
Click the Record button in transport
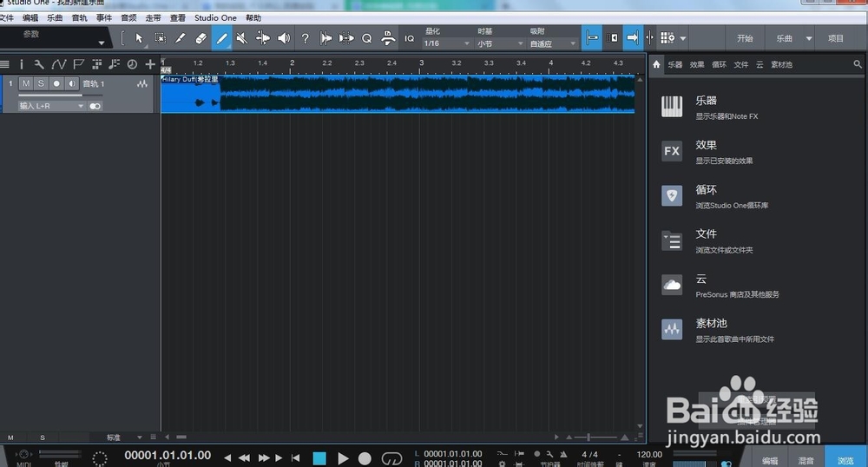tap(365, 458)
